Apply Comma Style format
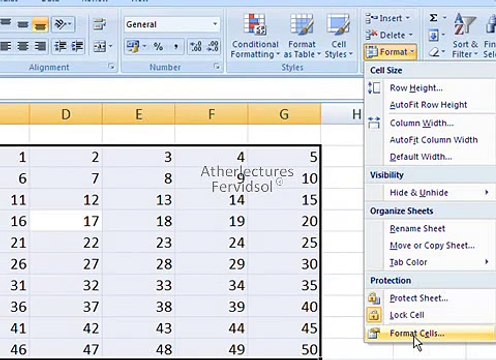This screenshot has width=496, height=360. click(x=176, y=47)
